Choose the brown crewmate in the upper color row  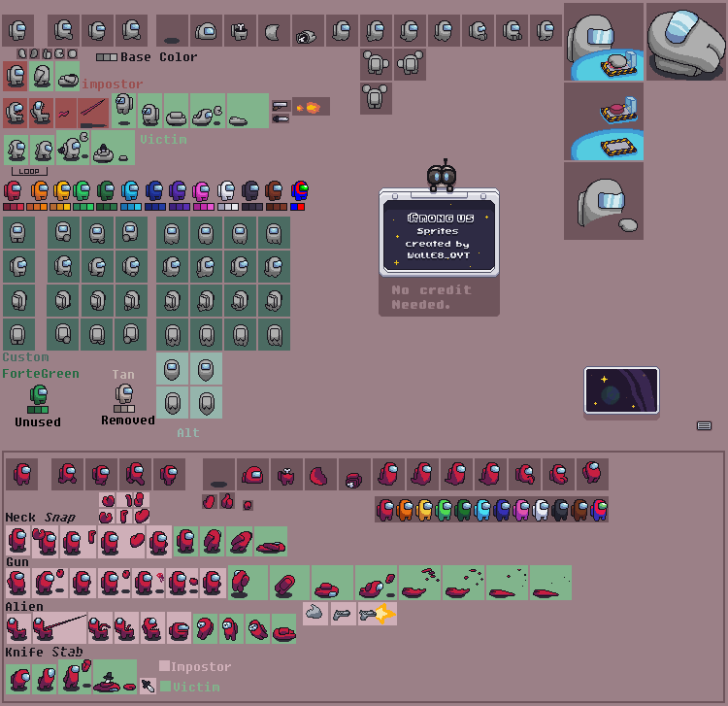point(275,190)
